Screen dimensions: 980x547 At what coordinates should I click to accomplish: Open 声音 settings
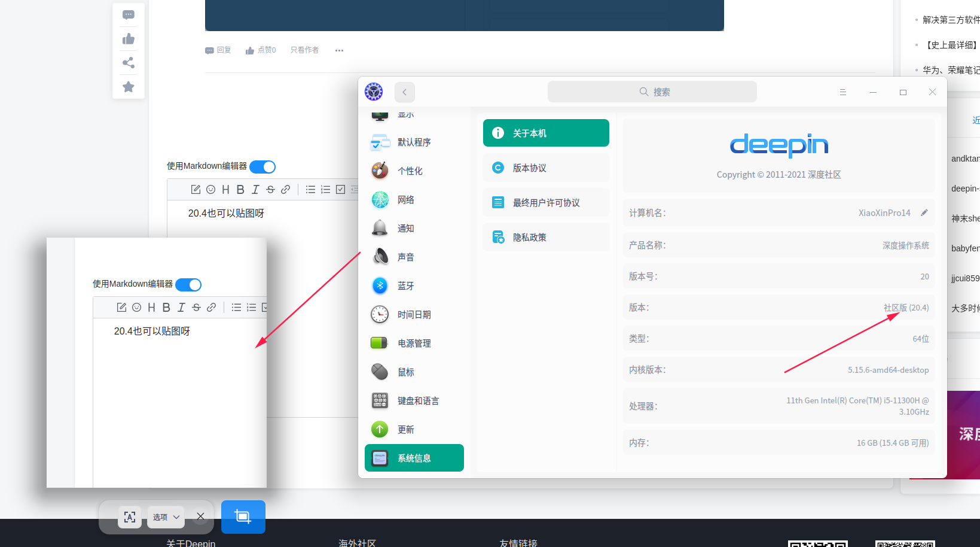coord(414,257)
